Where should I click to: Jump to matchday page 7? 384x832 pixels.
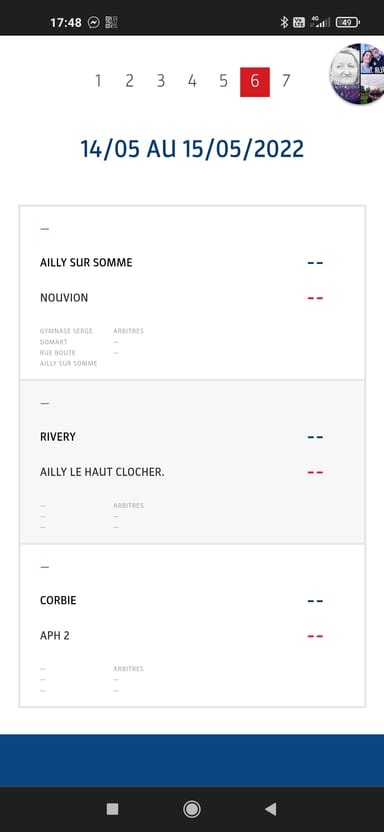point(286,81)
